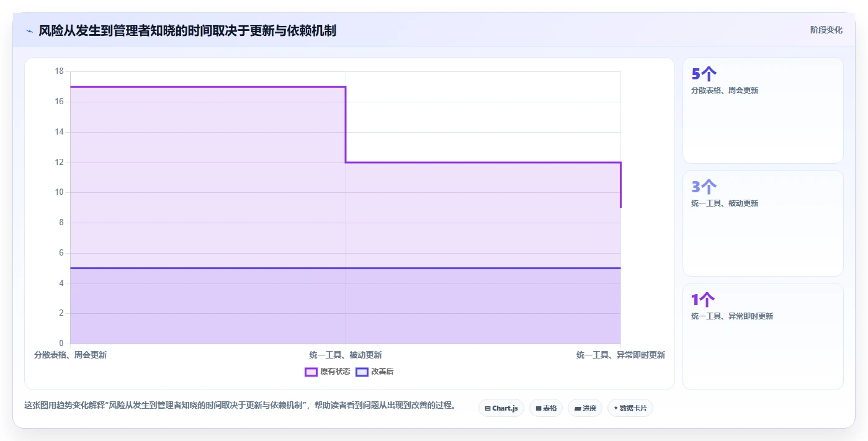Click the 统一工具、异常即时更新 x-axis label
Screen dimensions: 868x441
point(620,355)
